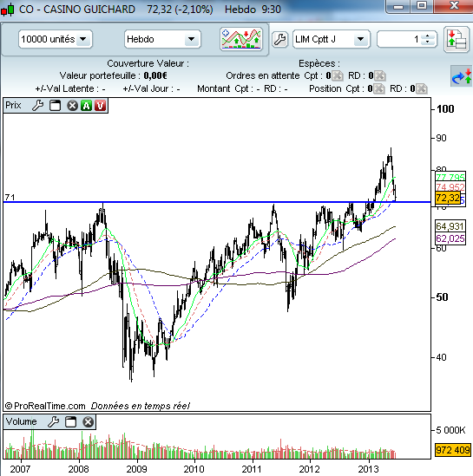This screenshot has height=476, width=473.
Task: Click the 2013 label on the time axis
Action: tap(368, 469)
